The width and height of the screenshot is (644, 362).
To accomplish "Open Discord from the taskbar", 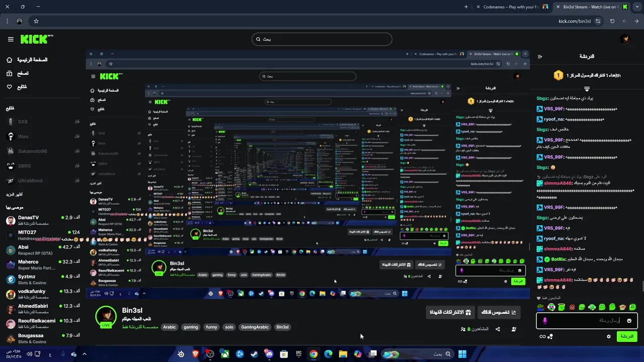I will click(269, 354).
